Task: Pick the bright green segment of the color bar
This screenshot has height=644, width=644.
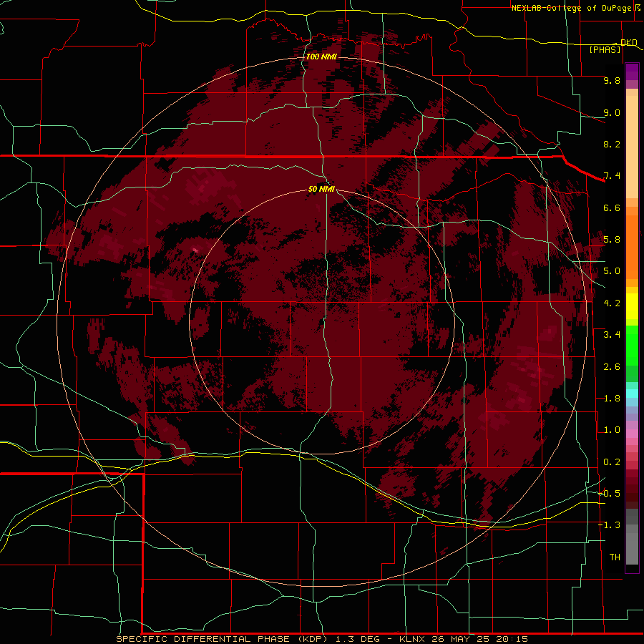Action: (632, 346)
